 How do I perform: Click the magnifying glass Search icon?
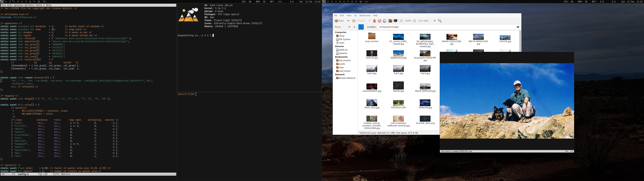(x=440, y=21)
